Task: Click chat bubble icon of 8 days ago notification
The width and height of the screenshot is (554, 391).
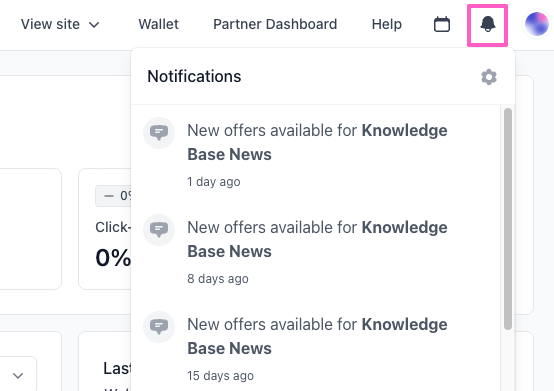Action: pos(159,230)
